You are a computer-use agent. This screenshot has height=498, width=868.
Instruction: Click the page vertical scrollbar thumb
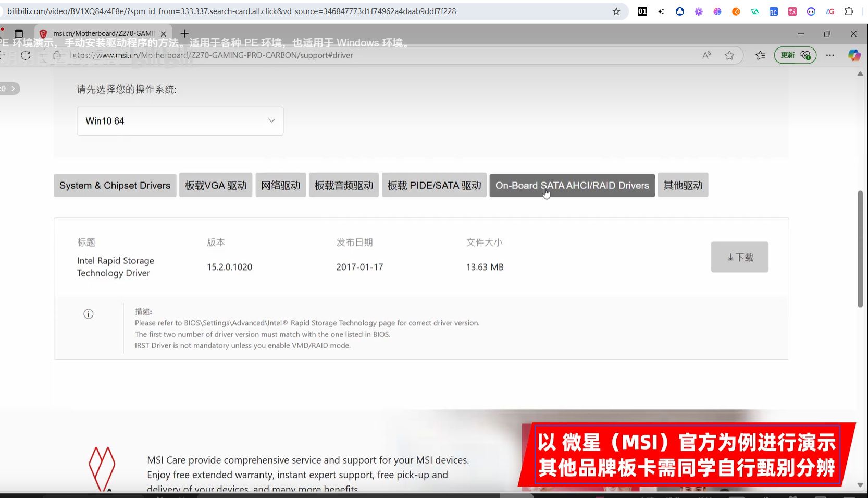click(x=860, y=249)
